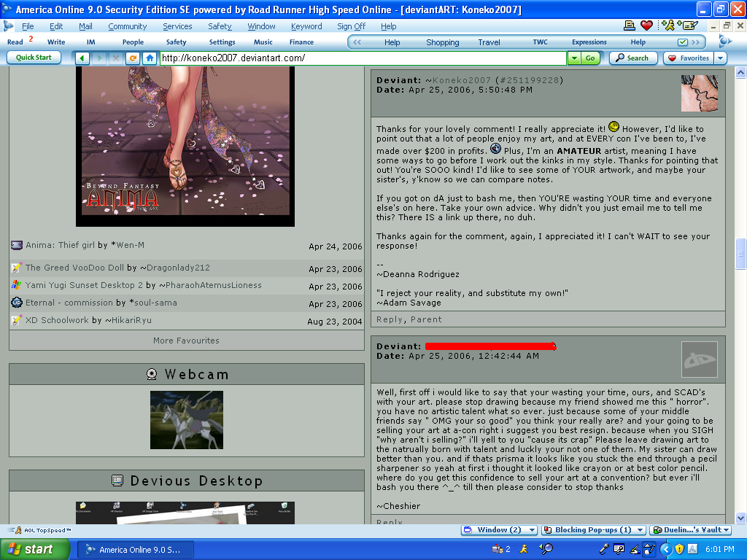747x560 pixels.
Task: Click the Windows Start button
Action: (x=34, y=549)
